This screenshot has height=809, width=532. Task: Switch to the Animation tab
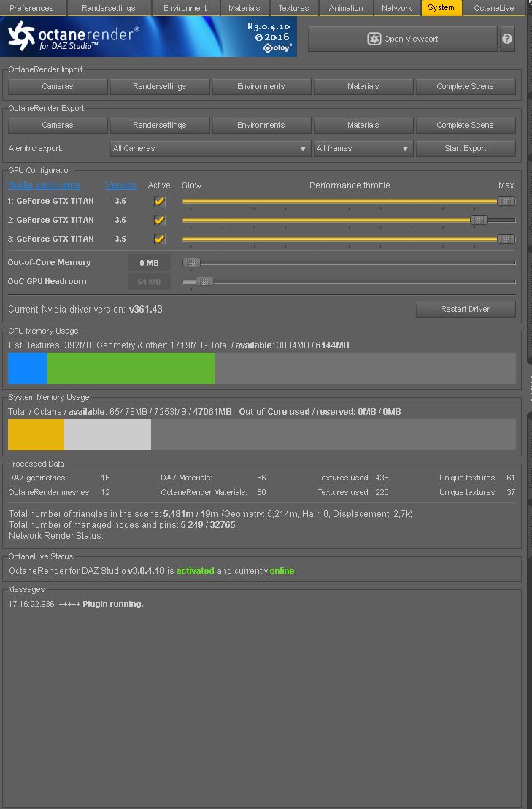click(346, 8)
